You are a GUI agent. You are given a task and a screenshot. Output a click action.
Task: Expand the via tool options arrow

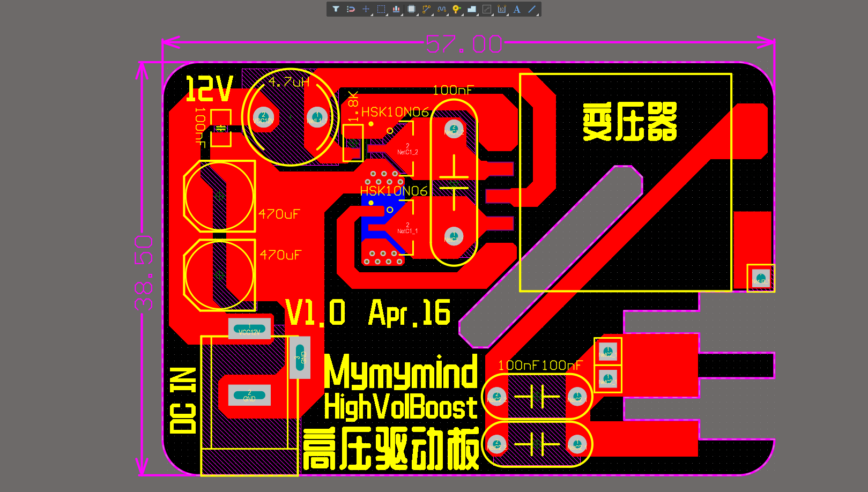462,14
